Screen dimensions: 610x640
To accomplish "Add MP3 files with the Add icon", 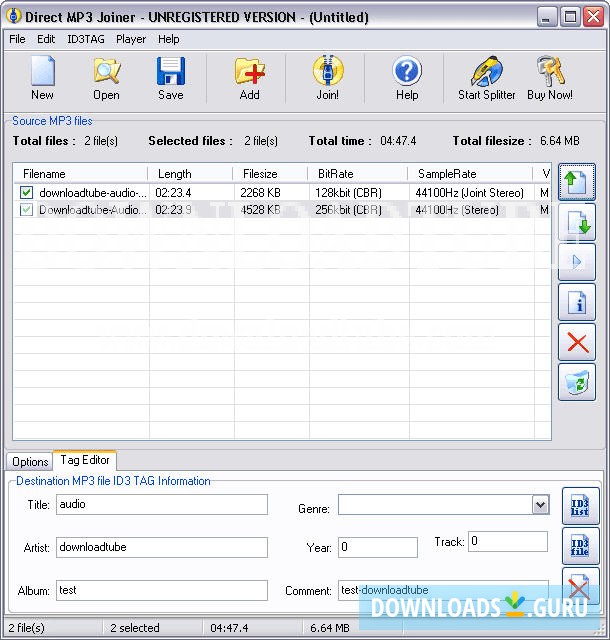I will tap(249, 78).
